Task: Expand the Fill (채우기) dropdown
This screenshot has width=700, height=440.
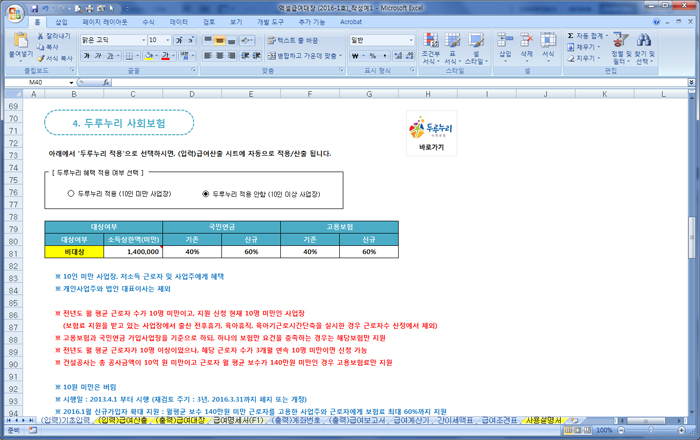Action: pos(599,47)
